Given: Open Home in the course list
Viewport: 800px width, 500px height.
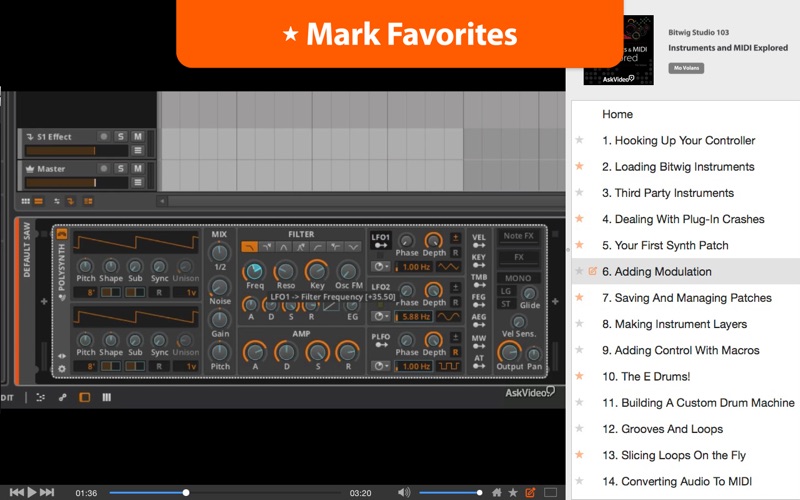Looking at the screenshot, I should (617, 114).
